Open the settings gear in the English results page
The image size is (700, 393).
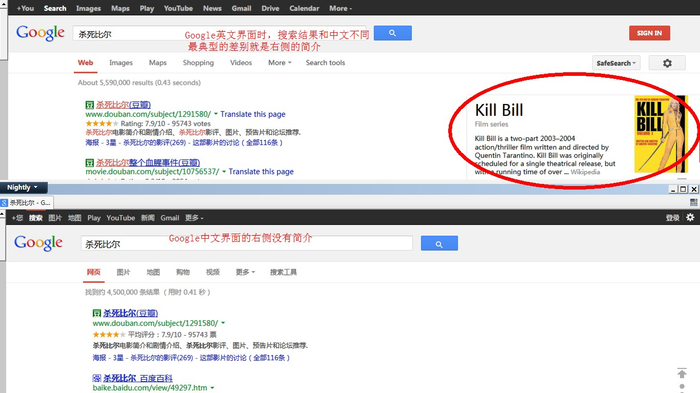(x=667, y=63)
